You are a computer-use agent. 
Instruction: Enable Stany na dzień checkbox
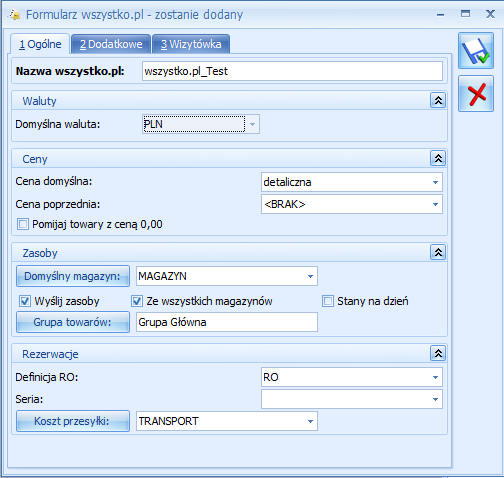[328, 301]
